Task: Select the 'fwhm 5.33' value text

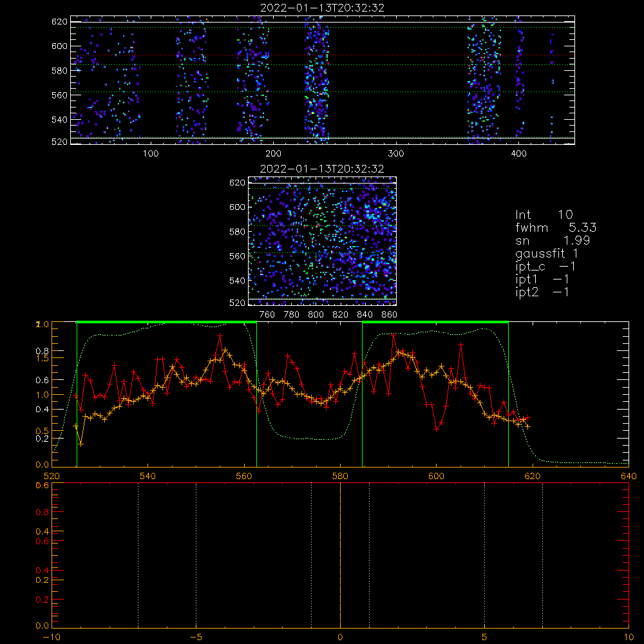Action: (556, 227)
